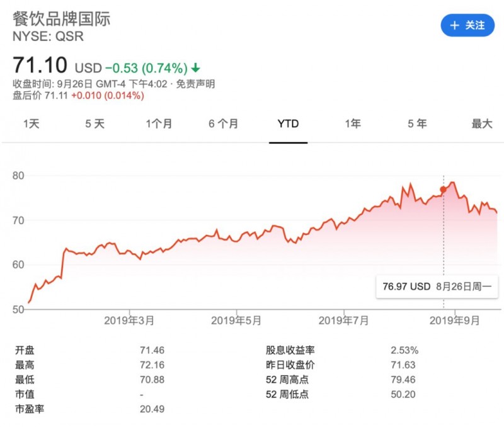
Task: Choose the 6 个月 range tab
Action: click(x=224, y=124)
